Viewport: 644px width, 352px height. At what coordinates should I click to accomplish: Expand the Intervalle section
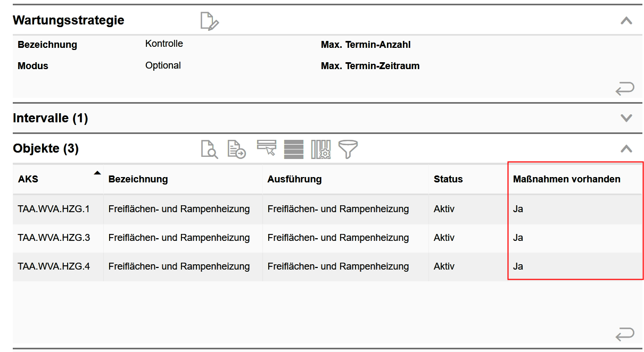pyautogui.click(x=626, y=118)
